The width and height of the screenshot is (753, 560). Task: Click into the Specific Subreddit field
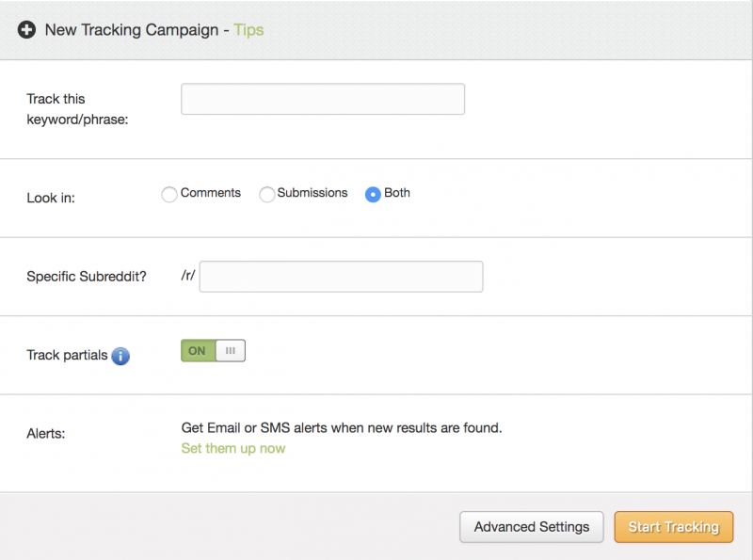tap(341, 277)
